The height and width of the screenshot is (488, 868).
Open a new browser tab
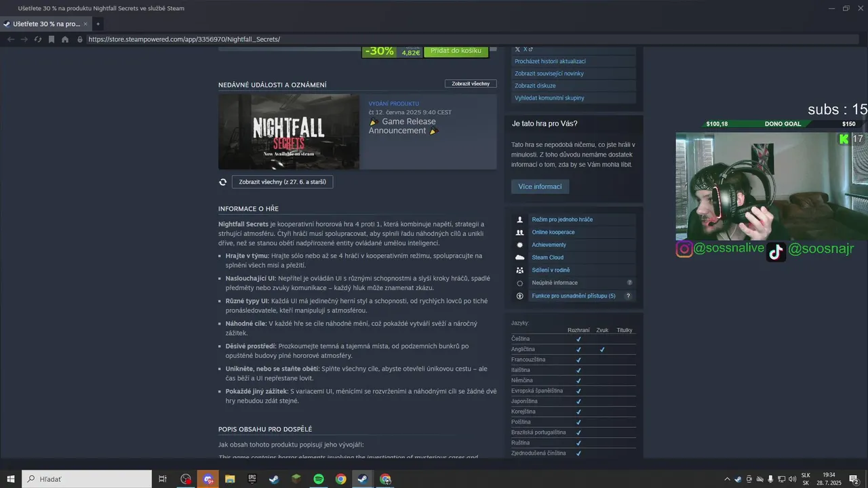(x=98, y=24)
